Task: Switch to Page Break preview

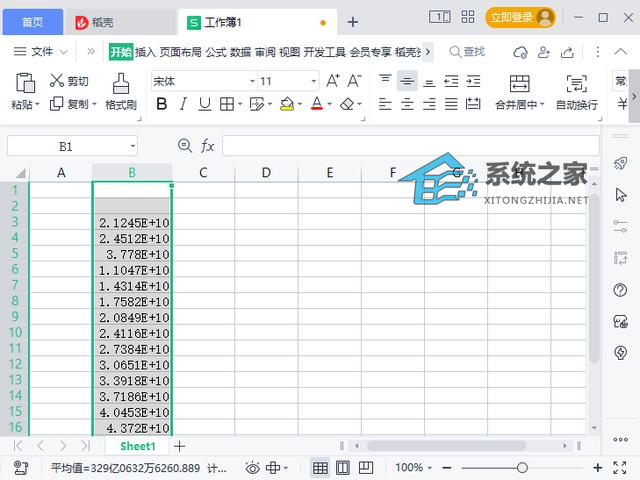Action: point(366,468)
